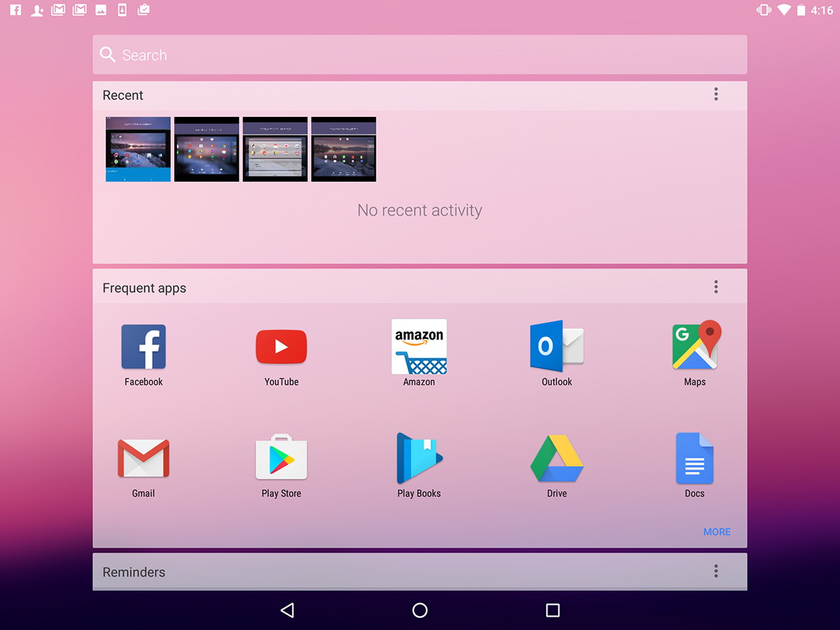Tap the picture notification icon in status bar
Screen dimensions: 840x630
[101, 10]
